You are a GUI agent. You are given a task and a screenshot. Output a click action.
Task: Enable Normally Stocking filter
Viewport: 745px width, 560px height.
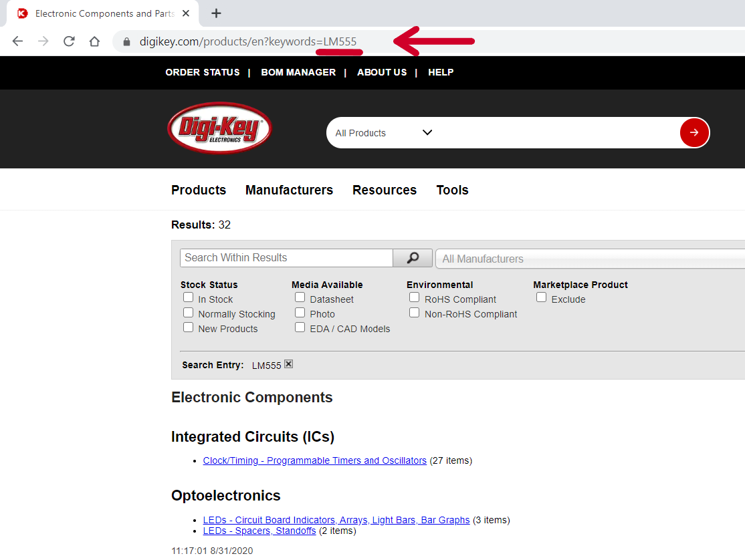click(188, 313)
